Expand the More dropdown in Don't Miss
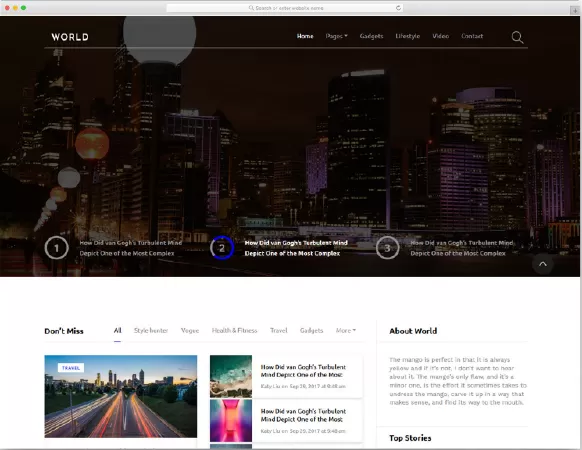The height and width of the screenshot is (450, 582). pyautogui.click(x=346, y=330)
